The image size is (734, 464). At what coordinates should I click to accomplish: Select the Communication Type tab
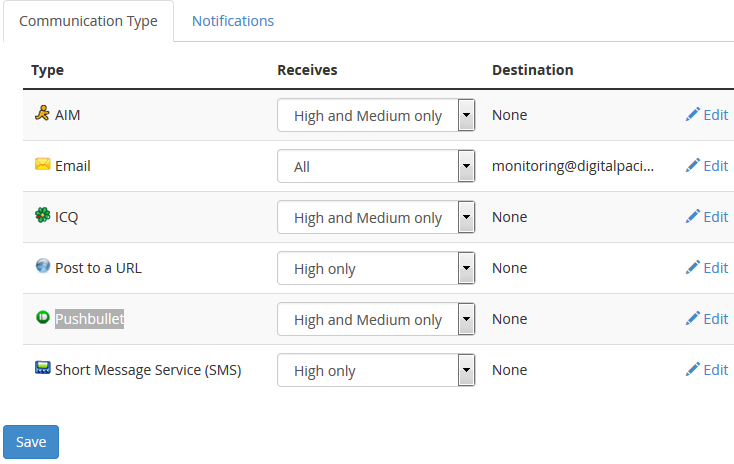88,21
